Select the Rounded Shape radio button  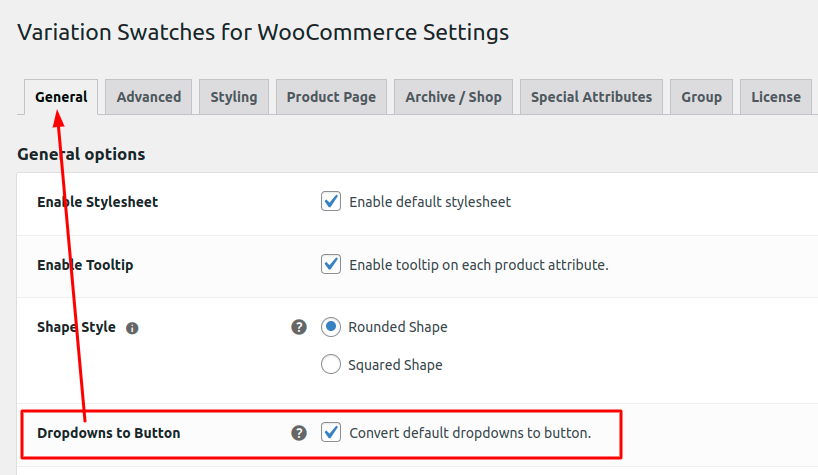(x=331, y=327)
